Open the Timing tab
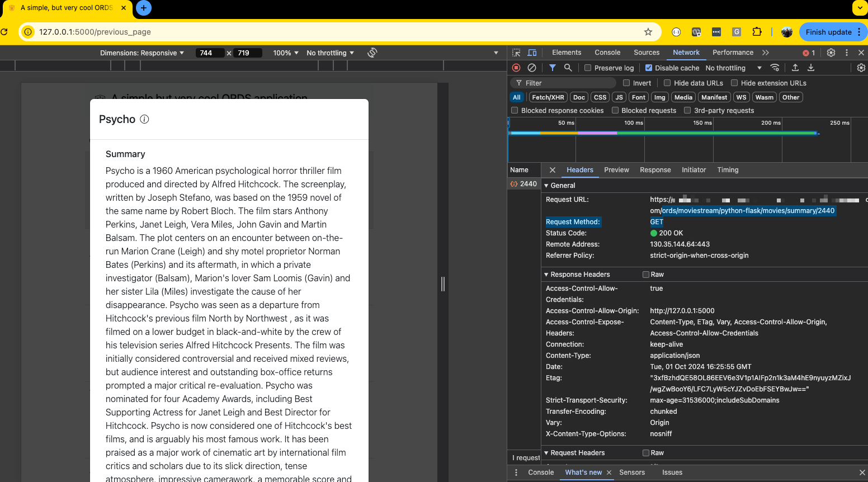The image size is (868, 482). 728,170
